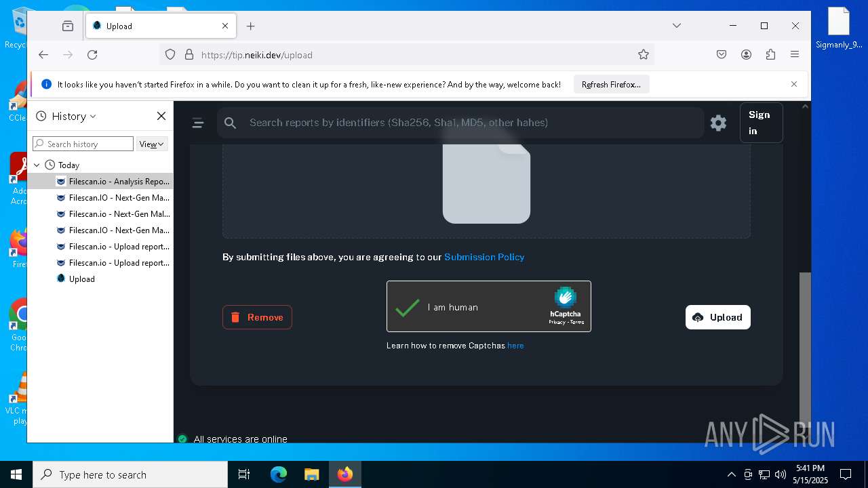
Task: Click the search magnifier icon
Action: [231, 123]
